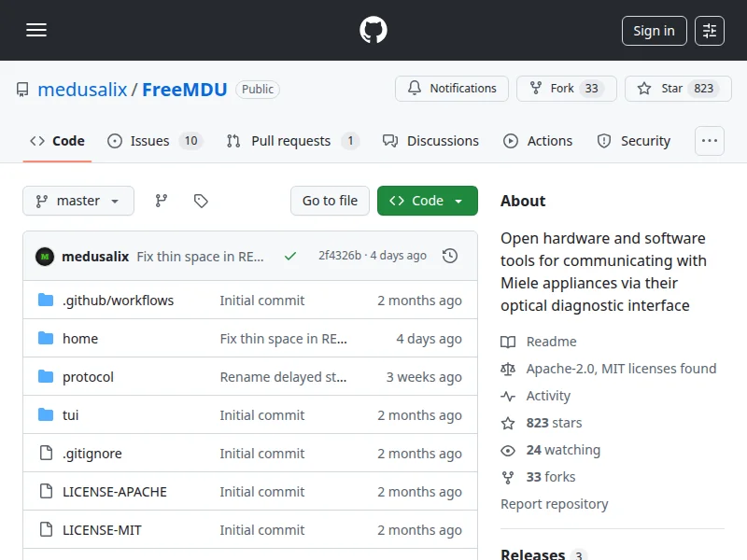Click the Go to file search field
This screenshot has width=747, height=560.
330,201
